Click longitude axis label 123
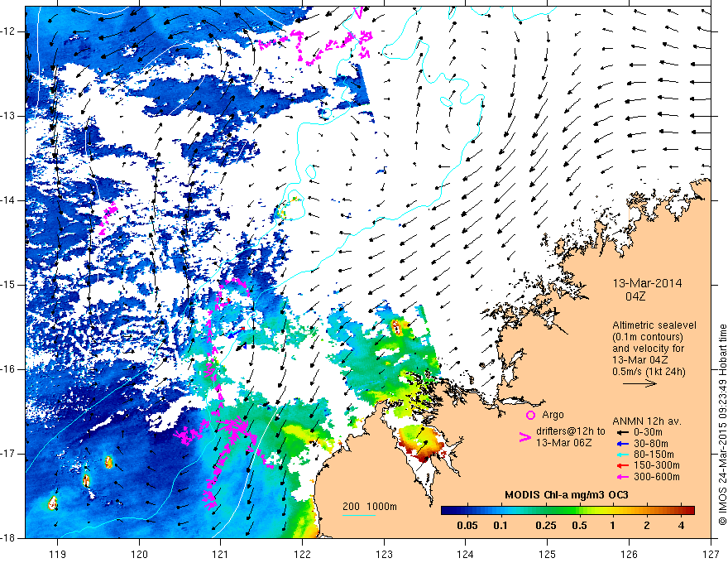The image size is (728, 563). 384,554
